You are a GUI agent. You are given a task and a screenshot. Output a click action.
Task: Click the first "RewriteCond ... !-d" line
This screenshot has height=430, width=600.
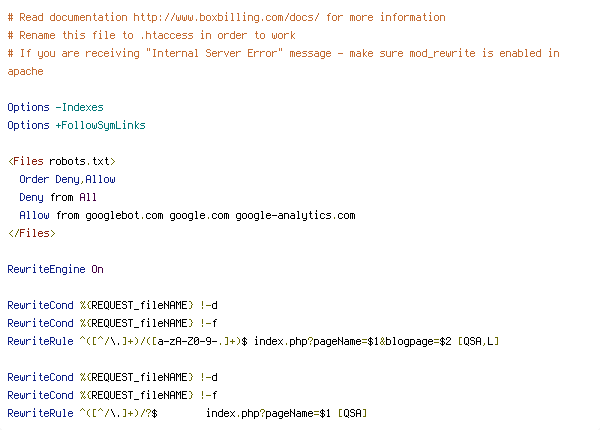[x=112, y=305]
